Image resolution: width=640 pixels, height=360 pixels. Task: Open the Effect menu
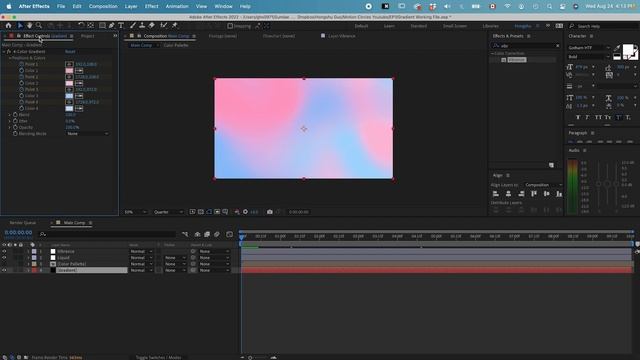click(151, 7)
